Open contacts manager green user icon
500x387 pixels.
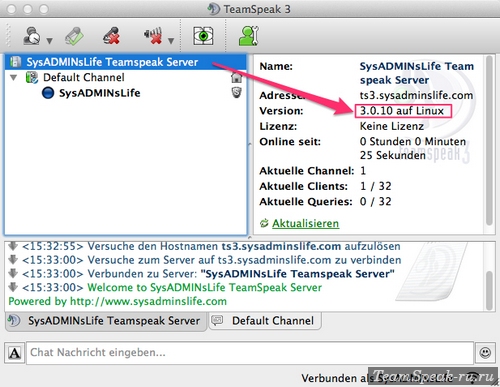click(x=249, y=36)
